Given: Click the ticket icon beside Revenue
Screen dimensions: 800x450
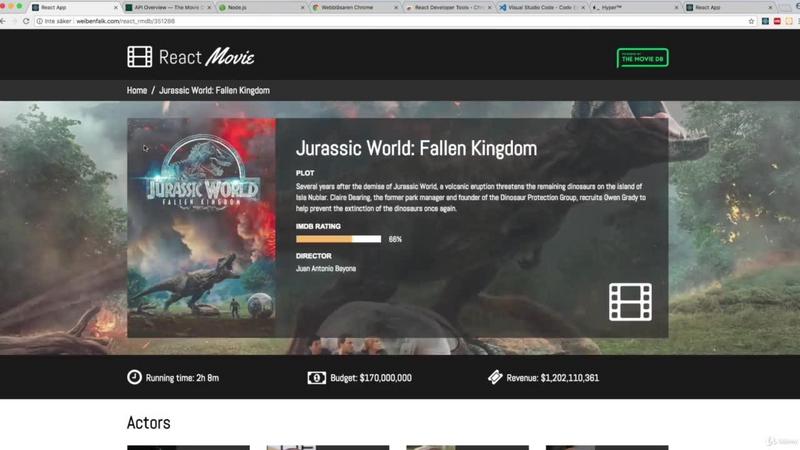Looking at the screenshot, I should point(495,377).
